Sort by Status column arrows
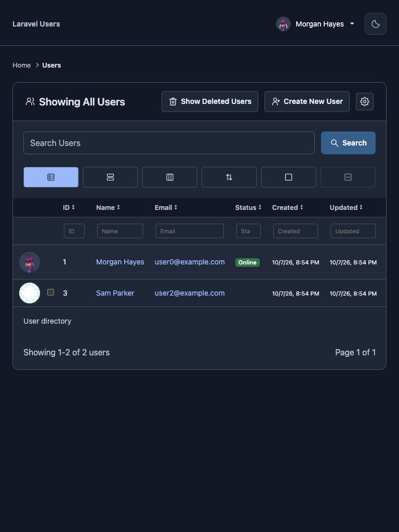Screen dimensions: 399x532 pos(260,207)
